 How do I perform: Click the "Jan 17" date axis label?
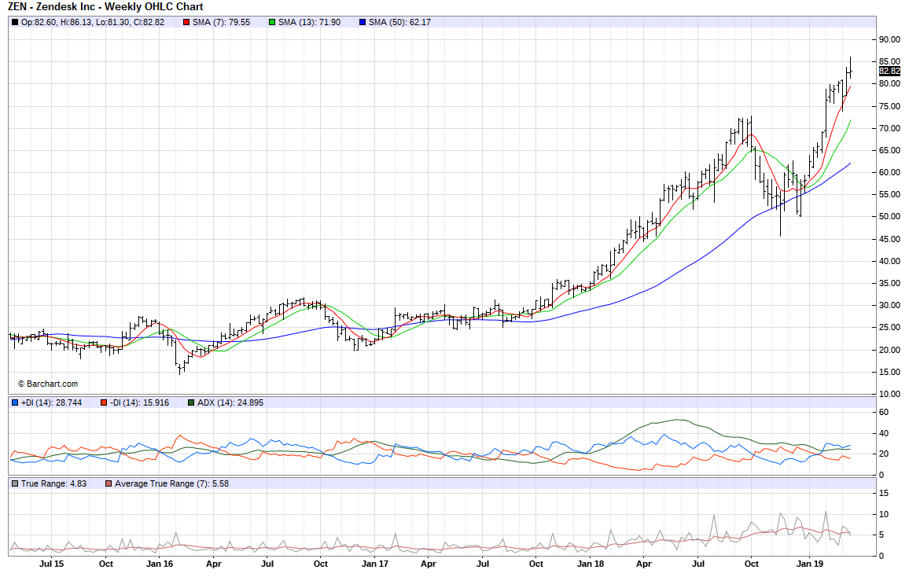374,564
